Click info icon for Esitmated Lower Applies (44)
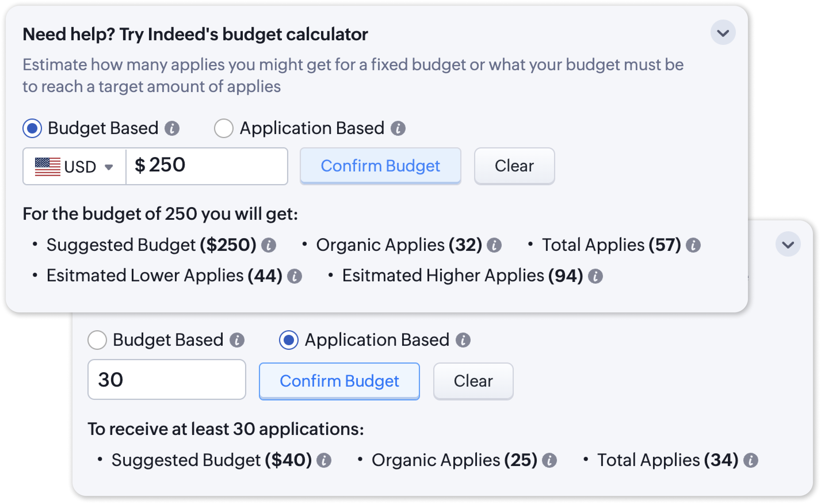 click(295, 276)
